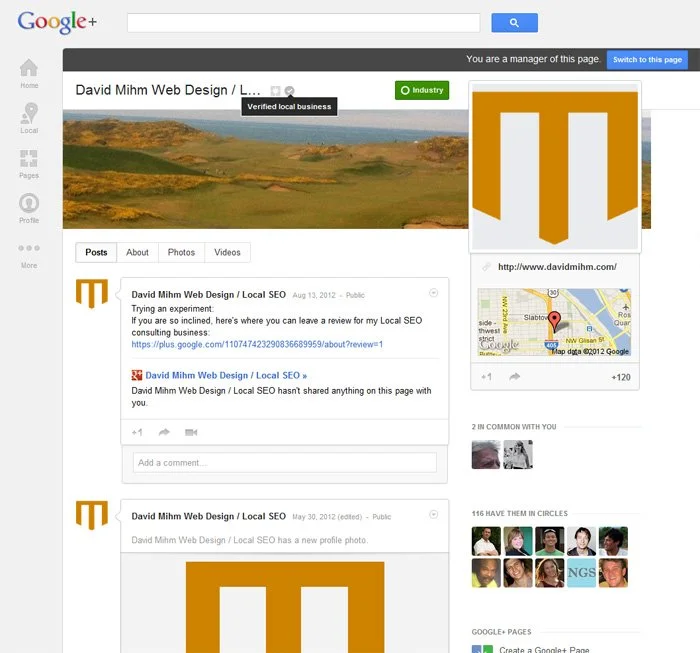Screen dimensions: 700x653
Task: Click the M avatar beside the May 30 post
Action: 92,515
